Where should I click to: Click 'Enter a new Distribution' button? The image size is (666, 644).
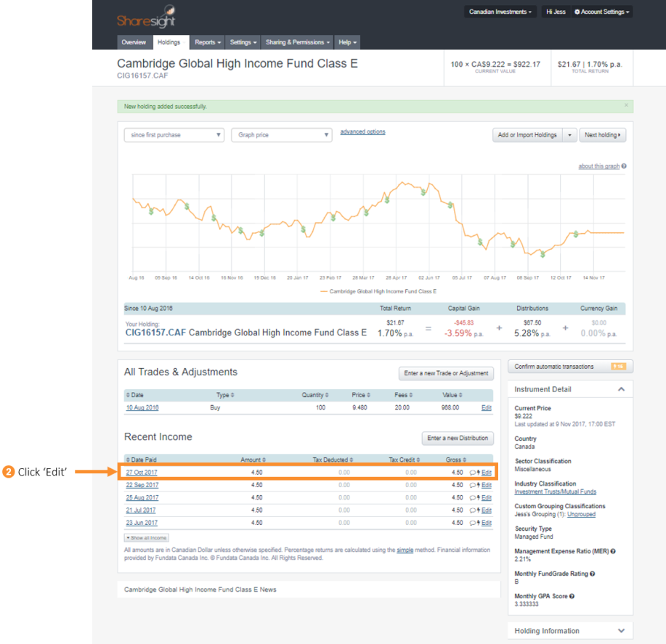[458, 438]
